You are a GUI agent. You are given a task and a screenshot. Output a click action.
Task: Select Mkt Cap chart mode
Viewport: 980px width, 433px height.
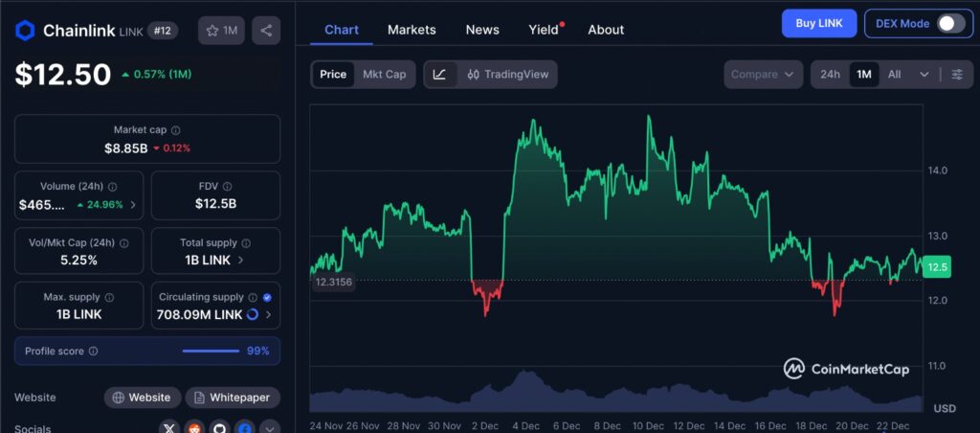click(385, 75)
